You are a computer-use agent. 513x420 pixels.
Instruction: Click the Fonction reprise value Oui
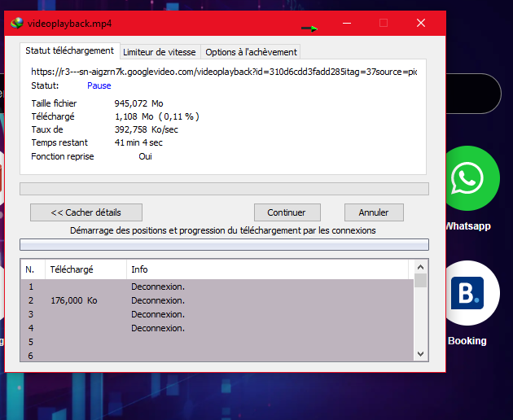pos(145,156)
